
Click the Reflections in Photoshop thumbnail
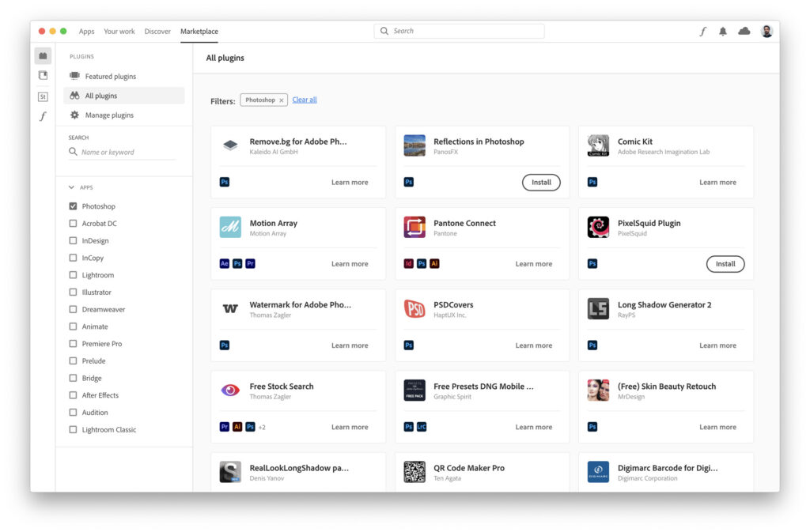click(414, 145)
